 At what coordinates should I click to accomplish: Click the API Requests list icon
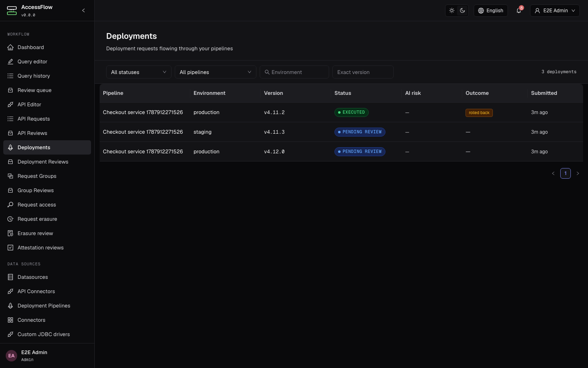[x=11, y=119]
